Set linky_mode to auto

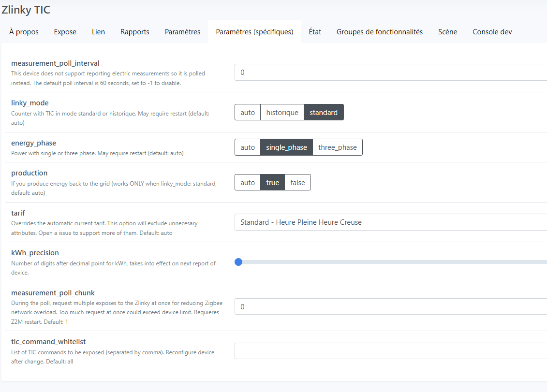pyautogui.click(x=248, y=112)
